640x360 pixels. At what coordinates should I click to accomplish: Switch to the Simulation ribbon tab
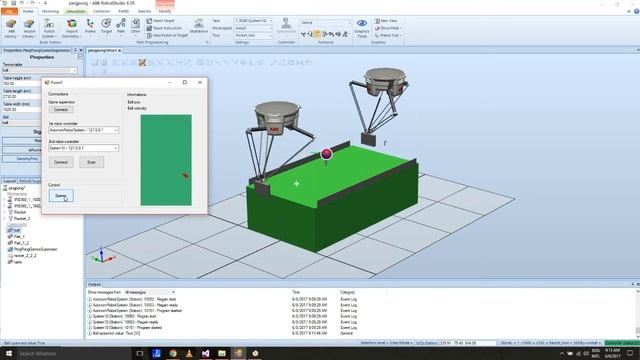pyautogui.click(x=76, y=11)
